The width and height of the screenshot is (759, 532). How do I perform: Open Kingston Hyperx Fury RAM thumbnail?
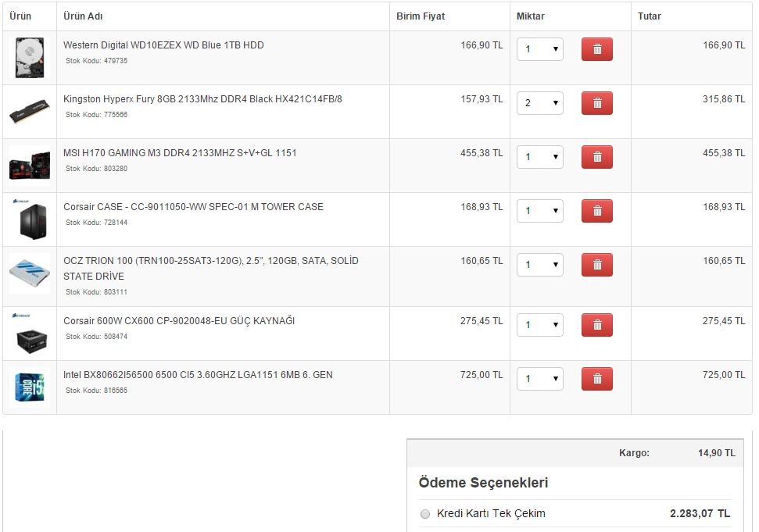click(30, 112)
